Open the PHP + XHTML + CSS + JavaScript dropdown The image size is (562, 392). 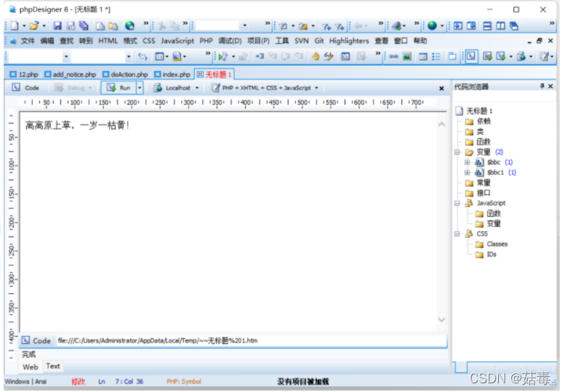(x=316, y=88)
